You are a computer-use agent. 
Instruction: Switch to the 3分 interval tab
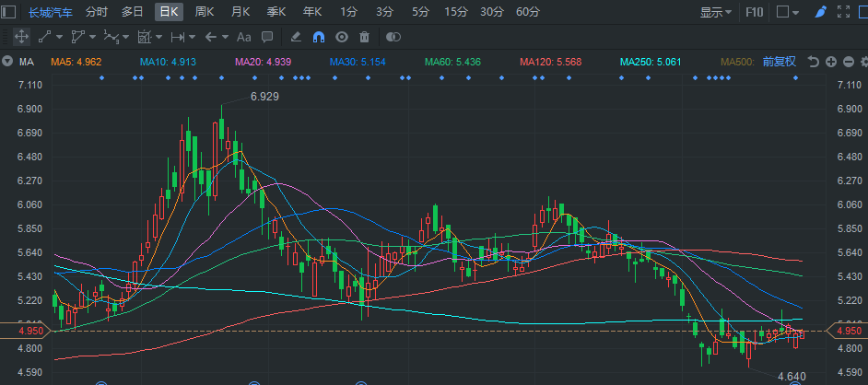tap(385, 12)
